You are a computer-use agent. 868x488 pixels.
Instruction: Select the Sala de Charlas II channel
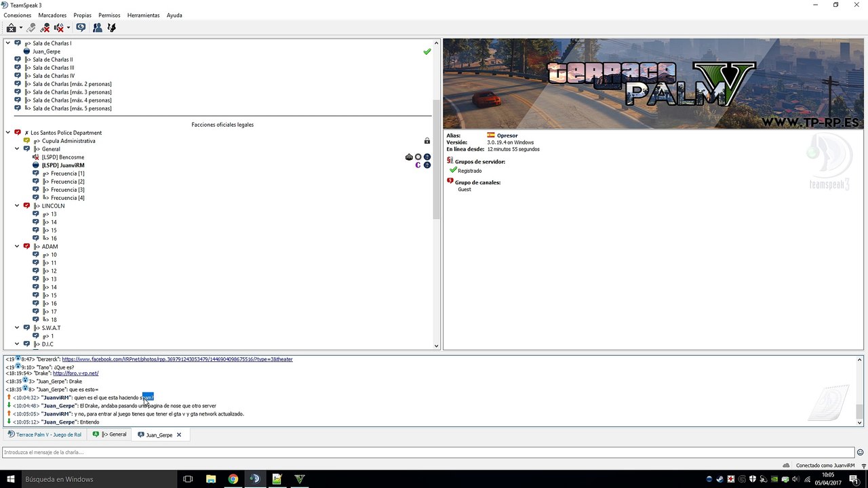coord(53,60)
